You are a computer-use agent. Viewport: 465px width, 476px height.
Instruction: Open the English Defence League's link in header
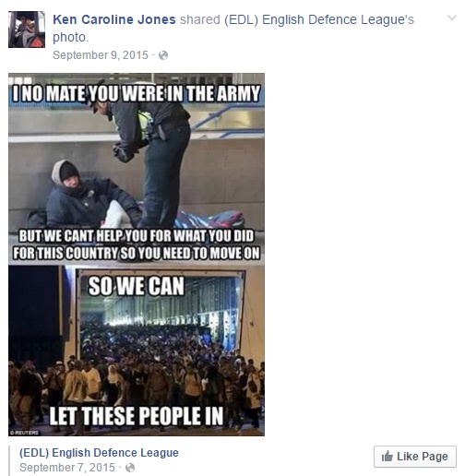point(319,19)
